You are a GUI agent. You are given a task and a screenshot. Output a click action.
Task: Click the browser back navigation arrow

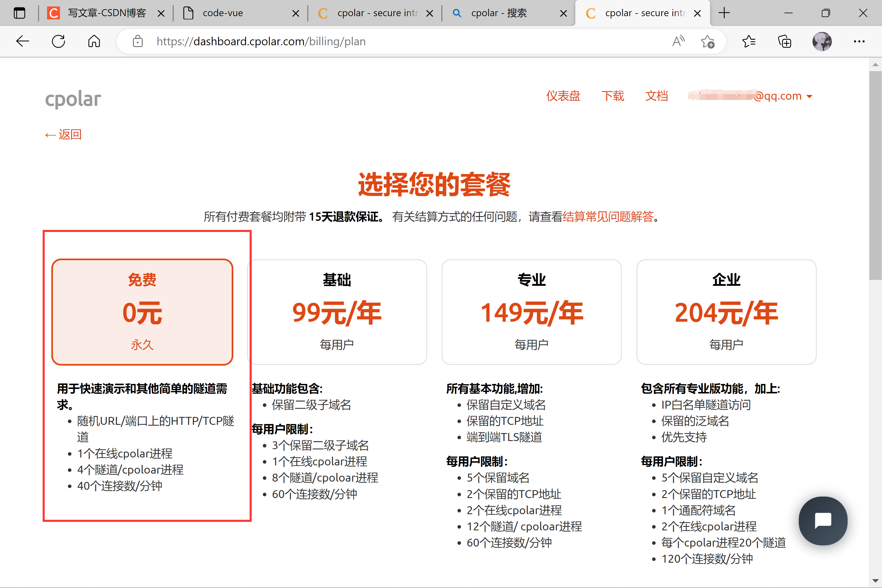[x=23, y=41]
